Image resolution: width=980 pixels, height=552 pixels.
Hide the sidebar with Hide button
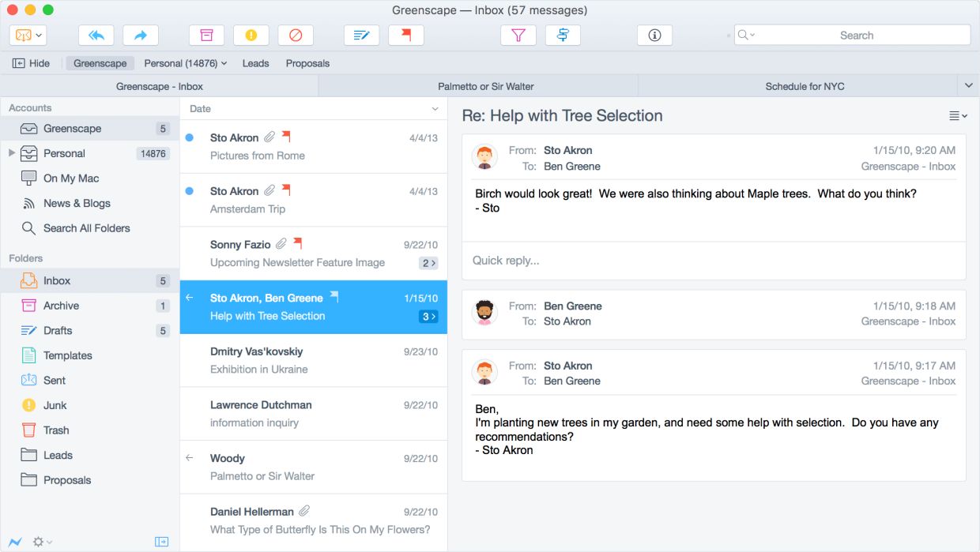(32, 63)
